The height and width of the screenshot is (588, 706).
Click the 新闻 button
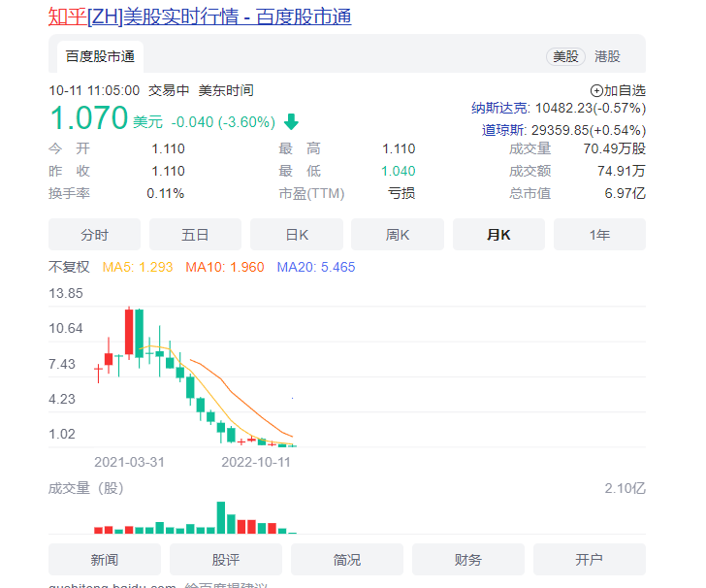[x=105, y=559]
